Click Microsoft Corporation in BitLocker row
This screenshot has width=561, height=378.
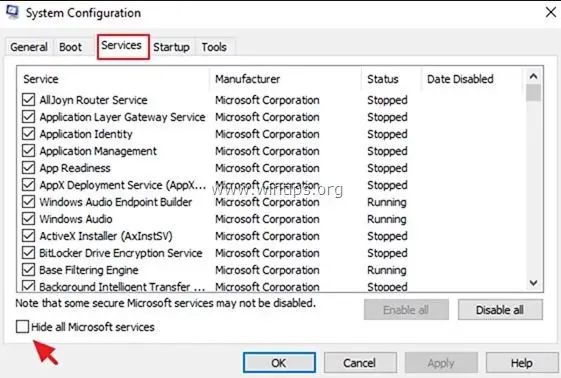(x=267, y=253)
